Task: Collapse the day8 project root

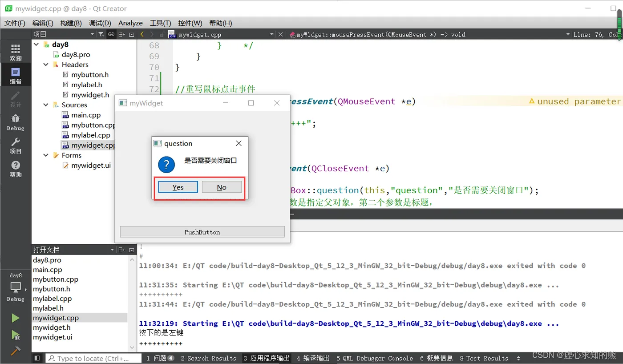Action: (37, 44)
